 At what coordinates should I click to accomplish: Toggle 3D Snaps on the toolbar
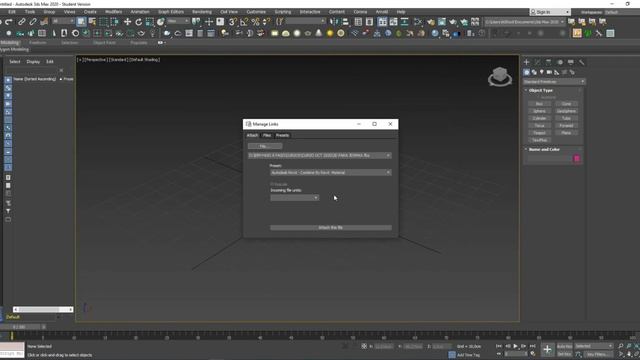pos(233,22)
